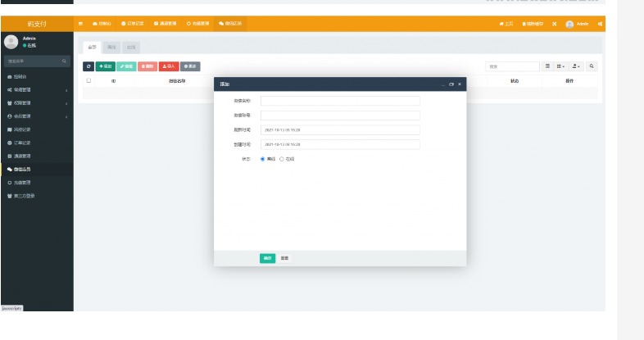Click the reset button in dialog footer
The width and height of the screenshot is (644, 340).
click(x=284, y=258)
